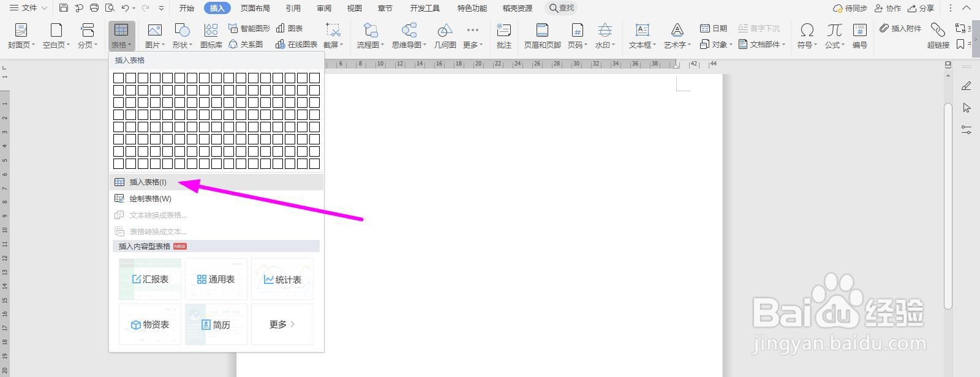Insert a Hyperlink (超链接)

pyautogui.click(x=938, y=36)
